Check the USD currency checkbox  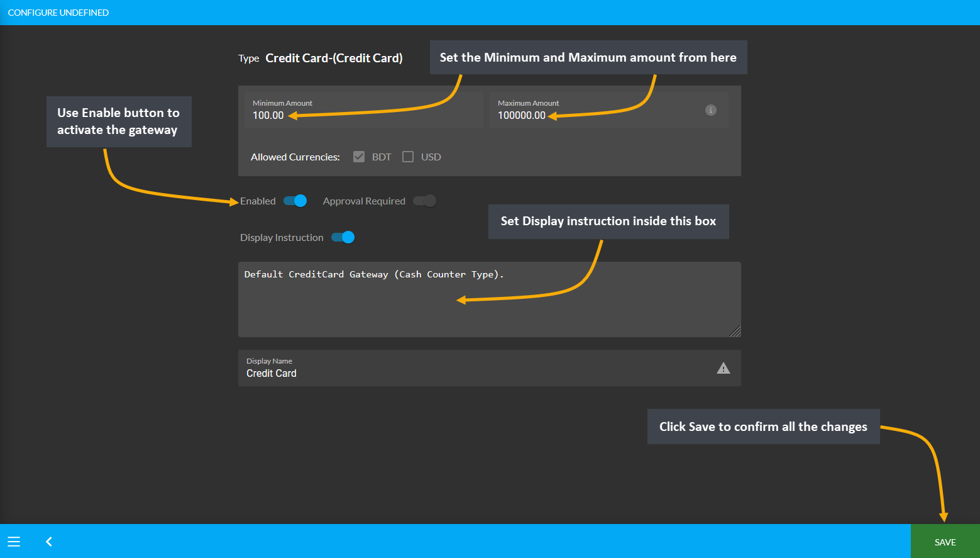(x=408, y=157)
